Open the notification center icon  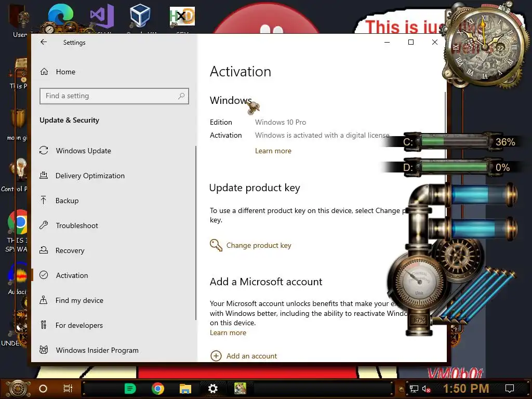[510, 389]
